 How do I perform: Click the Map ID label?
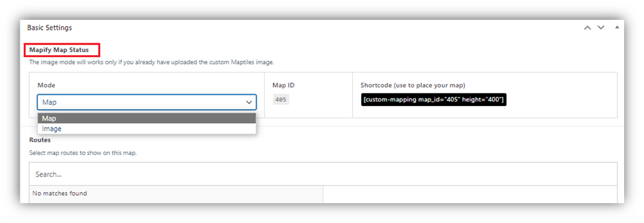pyautogui.click(x=284, y=85)
